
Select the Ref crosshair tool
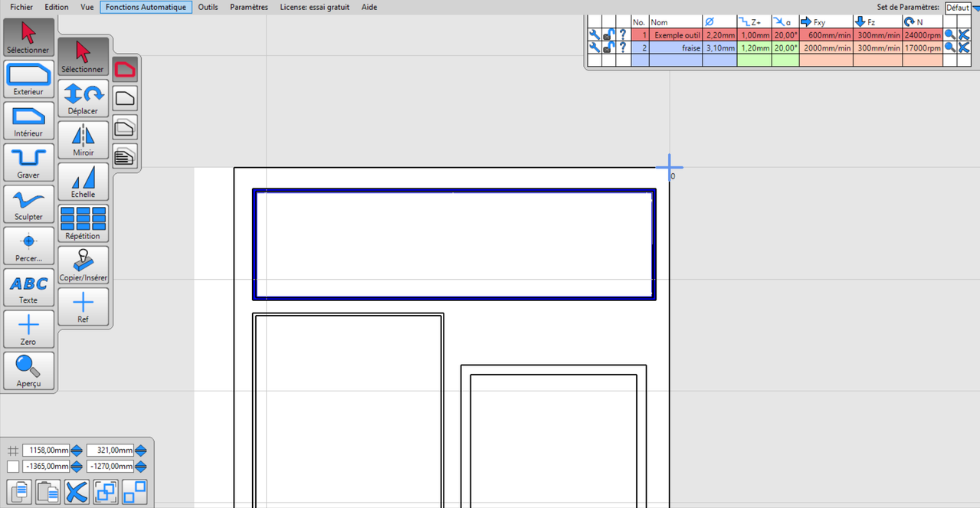coord(83,307)
